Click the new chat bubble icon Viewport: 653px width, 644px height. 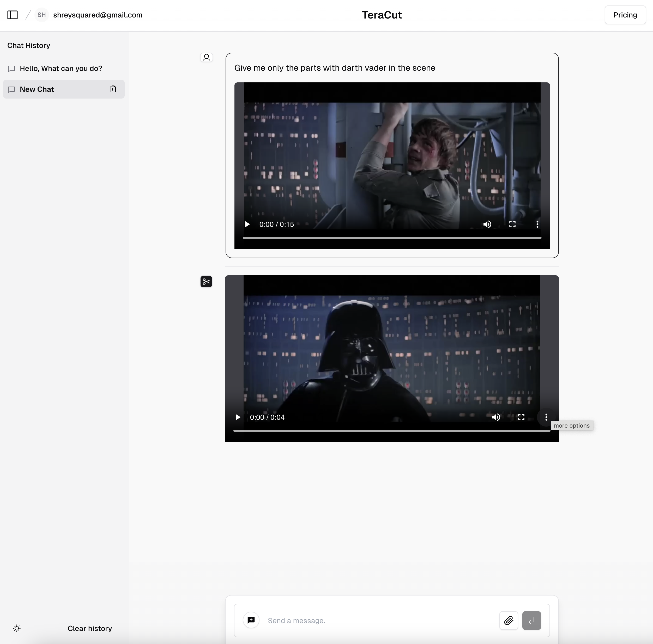251,620
